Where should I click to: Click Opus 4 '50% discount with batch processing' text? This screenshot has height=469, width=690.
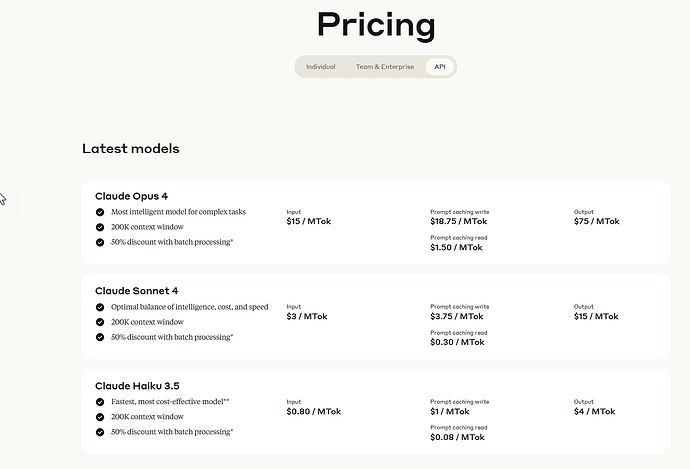click(x=171, y=242)
